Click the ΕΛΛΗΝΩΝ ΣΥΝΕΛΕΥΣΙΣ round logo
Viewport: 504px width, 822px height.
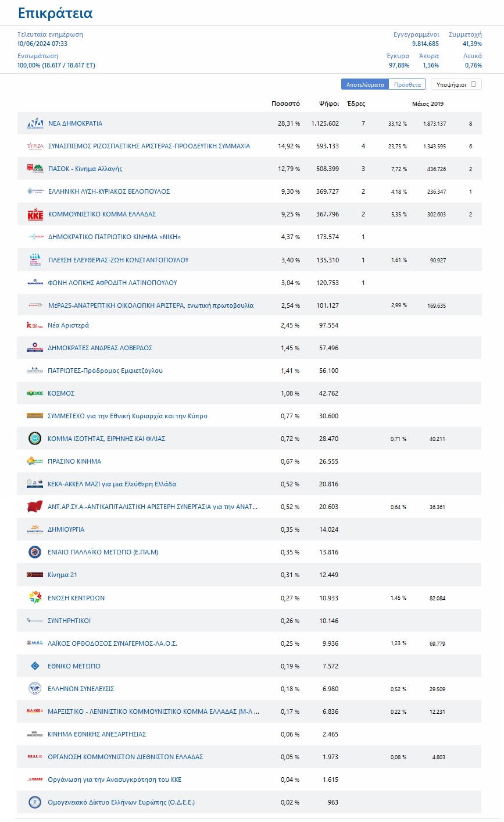click(35, 689)
